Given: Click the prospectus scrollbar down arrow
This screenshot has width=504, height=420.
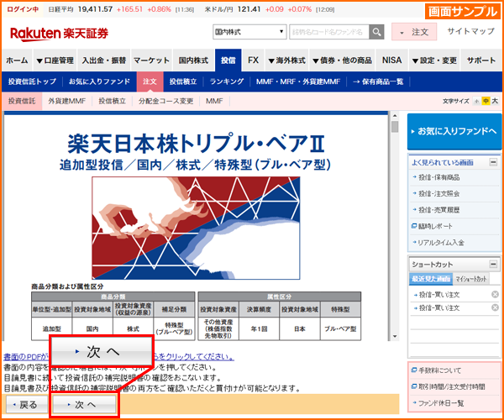Looking at the screenshot, I should click(395, 337).
